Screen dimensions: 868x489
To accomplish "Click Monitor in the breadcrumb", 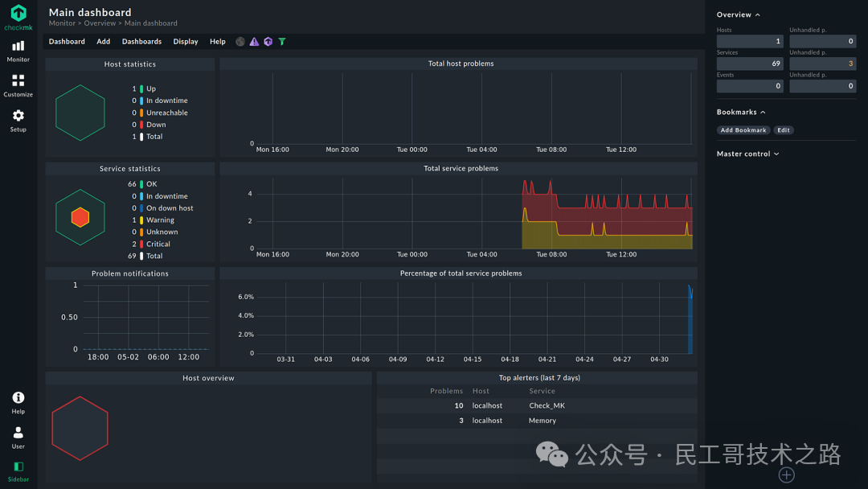I will click(62, 23).
